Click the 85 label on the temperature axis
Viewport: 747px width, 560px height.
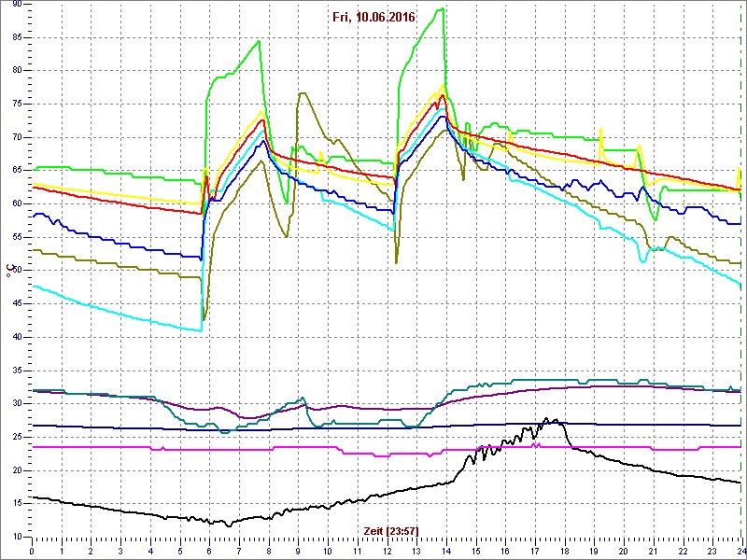coord(17,37)
